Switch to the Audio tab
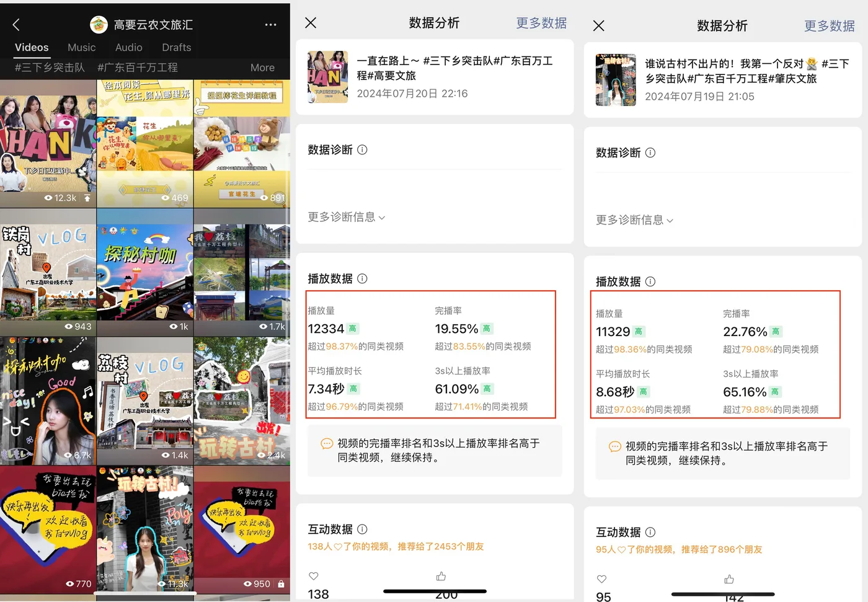The height and width of the screenshot is (602, 868). [129, 47]
